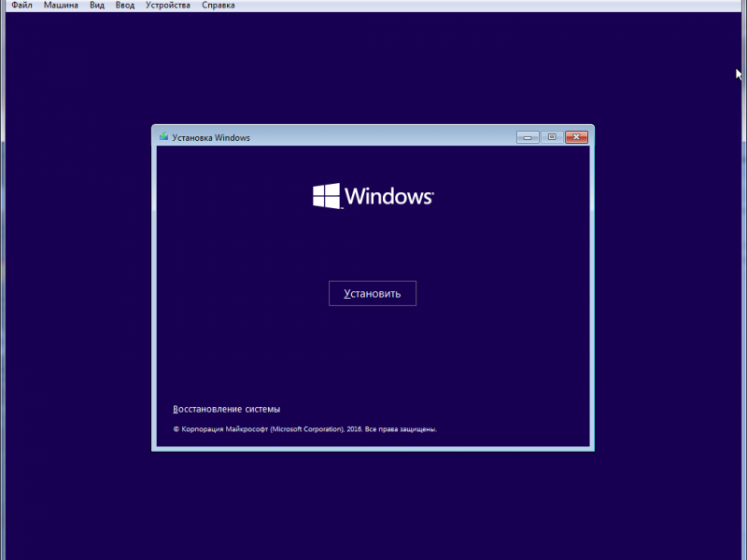Image resolution: width=747 pixels, height=560 pixels.
Task: Minimize the Установка Windows dialog
Action: click(x=528, y=137)
